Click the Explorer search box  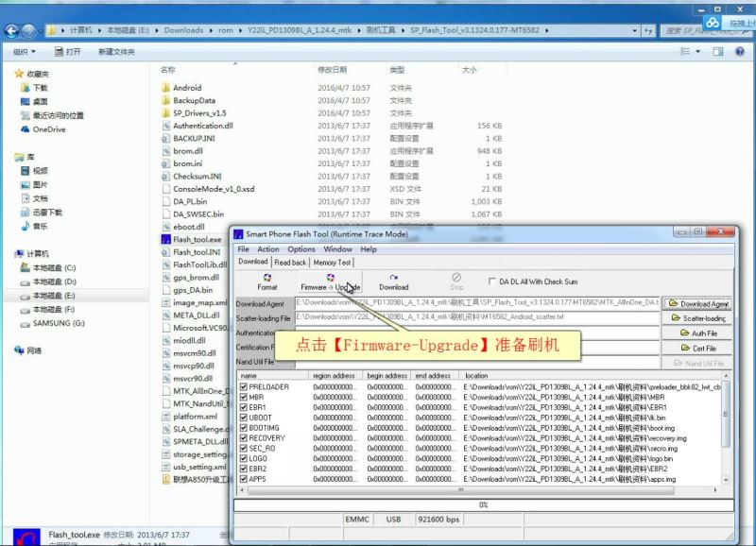click(706, 30)
